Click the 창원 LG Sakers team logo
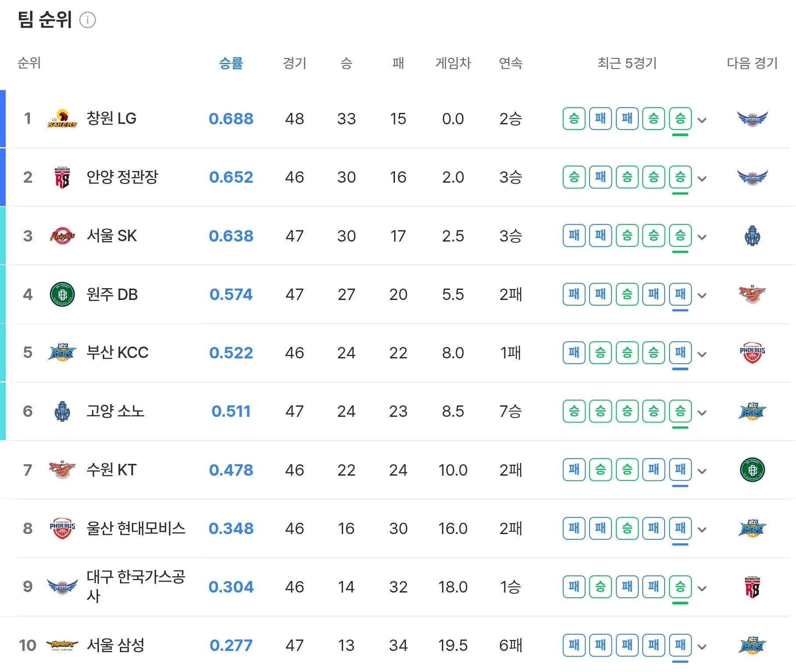Screen dimensions: 796x672 62,119
